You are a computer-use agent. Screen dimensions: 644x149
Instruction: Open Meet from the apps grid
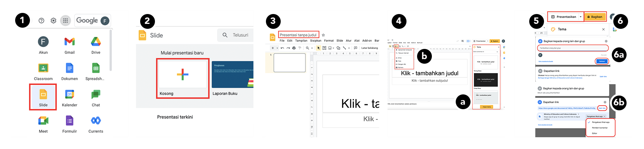point(43,124)
